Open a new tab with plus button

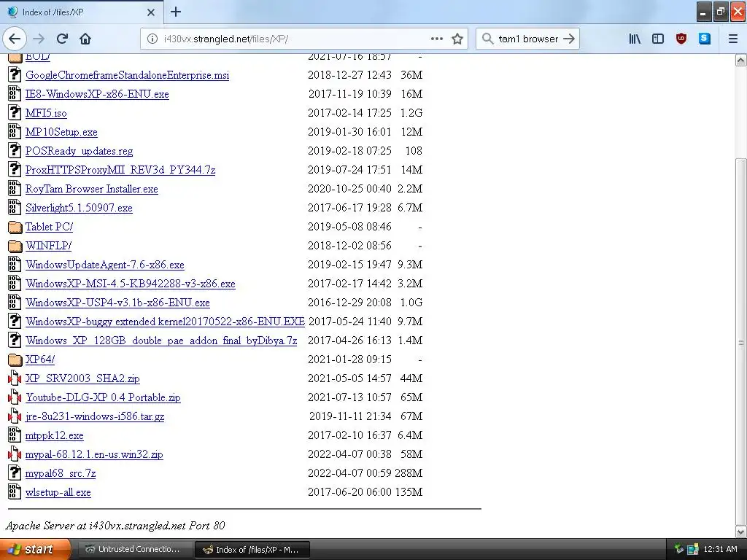175,12
